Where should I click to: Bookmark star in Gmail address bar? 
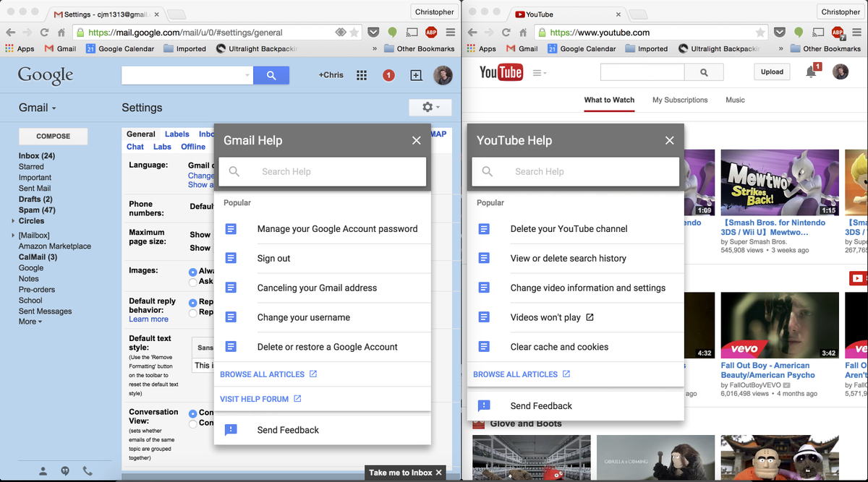pos(354,33)
